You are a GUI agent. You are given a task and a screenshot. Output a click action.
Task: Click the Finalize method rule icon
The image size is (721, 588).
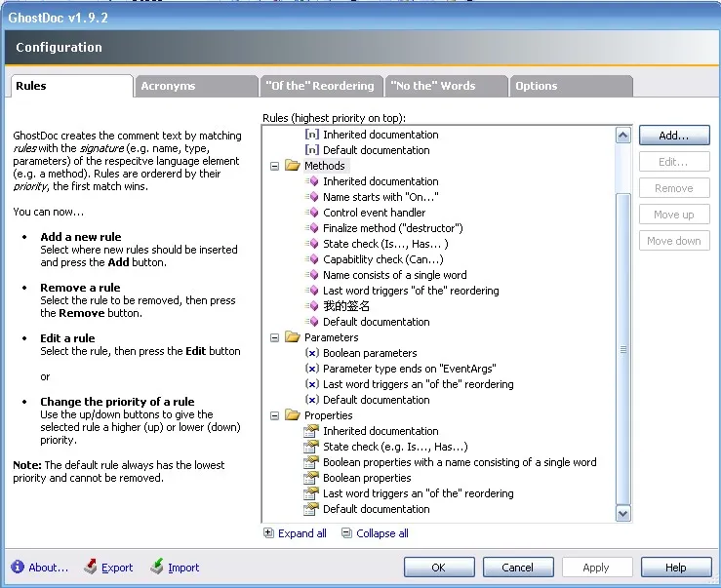312,228
